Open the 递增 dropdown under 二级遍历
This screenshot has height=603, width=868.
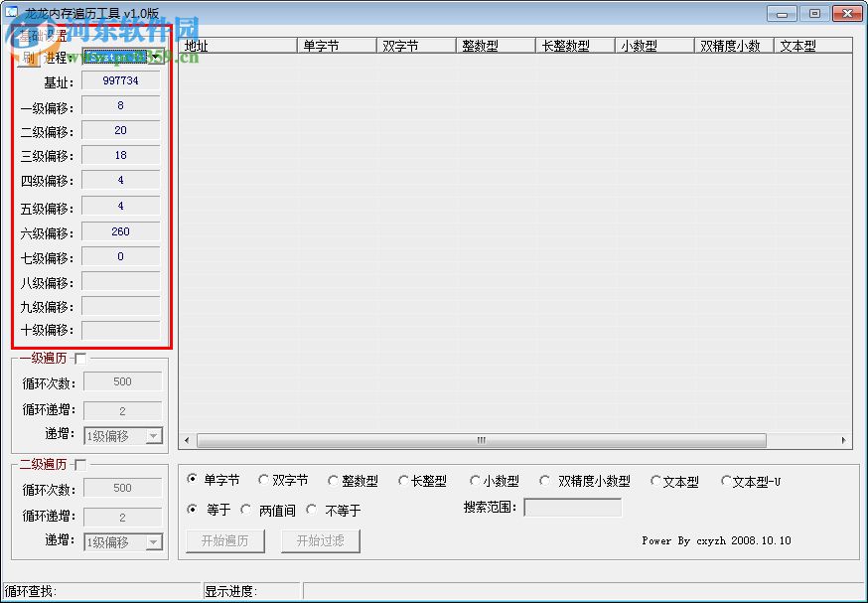pyautogui.click(x=154, y=541)
